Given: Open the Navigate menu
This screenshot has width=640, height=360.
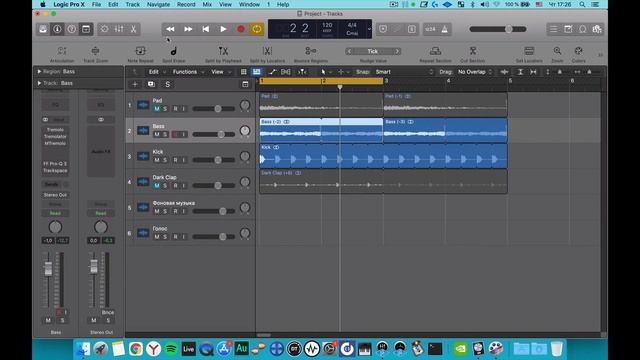Looking at the screenshot, I should coord(158,4).
